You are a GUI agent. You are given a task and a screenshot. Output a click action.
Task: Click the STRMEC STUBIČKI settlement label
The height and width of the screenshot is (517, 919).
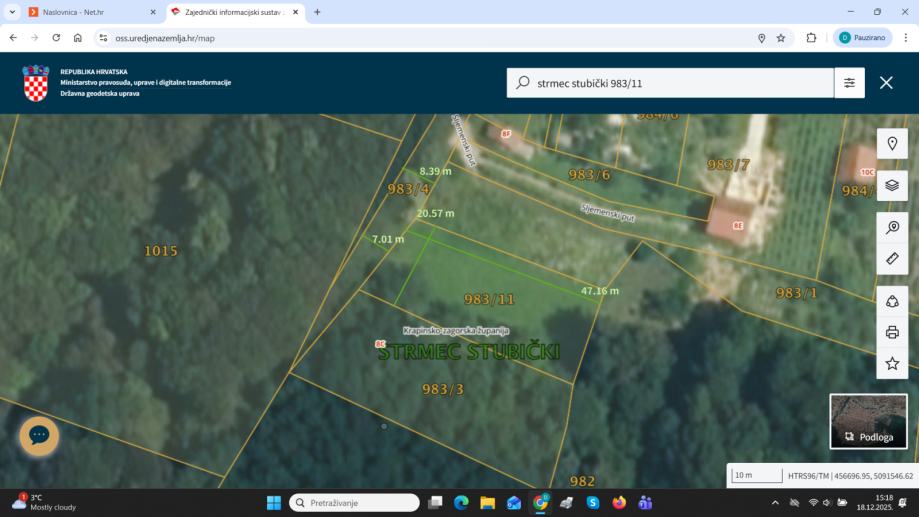tap(469, 352)
